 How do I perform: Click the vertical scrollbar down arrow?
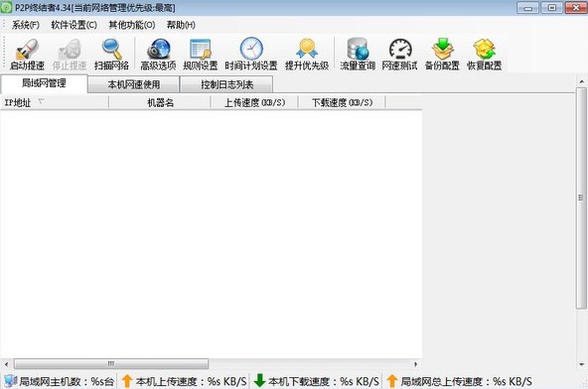tap(582, 364)
